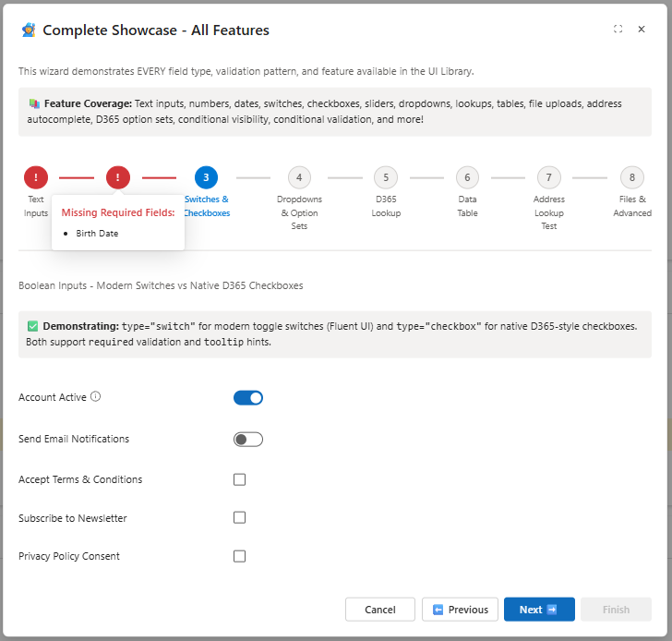
Task: Go to step 7 Address Lookup Test
Action: coord(549,177)
